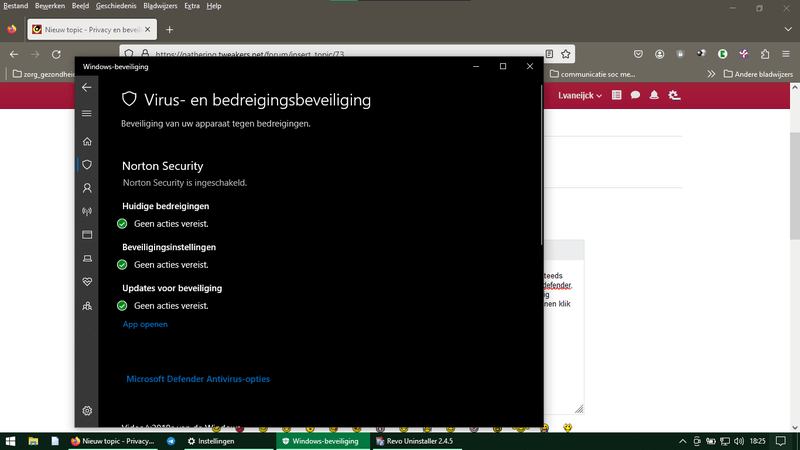Toggle Firefox reader view icon
This screenshot has height=450, width=800.
(x=549, y=54)
